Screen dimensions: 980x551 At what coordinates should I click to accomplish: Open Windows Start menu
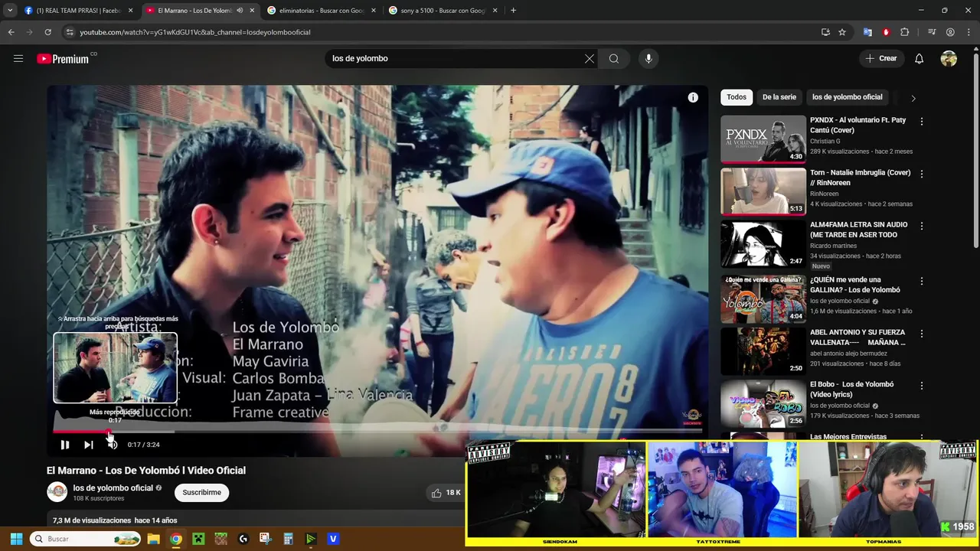[16, 539]
